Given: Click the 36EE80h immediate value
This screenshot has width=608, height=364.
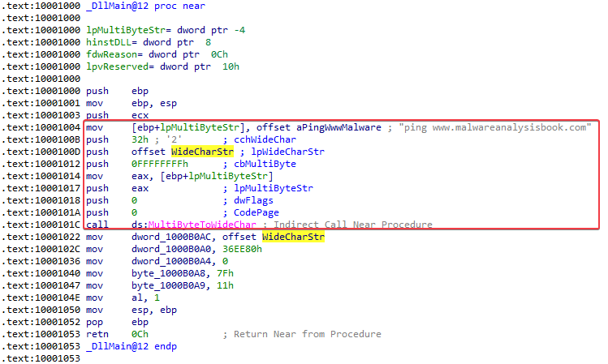Looking at the screenshot, I should point(243,249).
